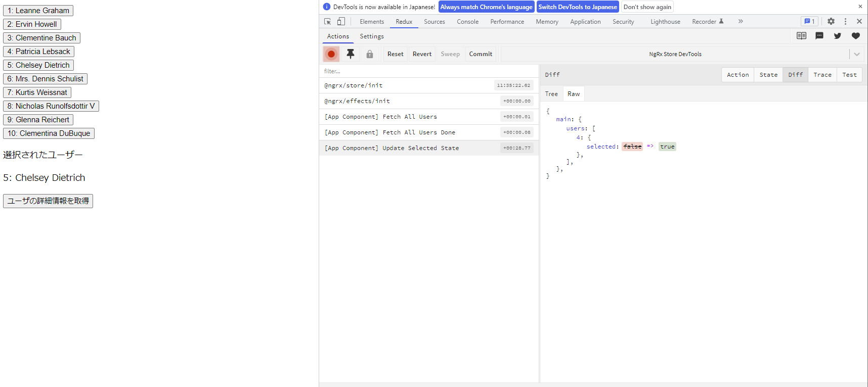Click the chat feedback bubble icon
The width and height of the screenshot is (868, 387).
[819, 36]
